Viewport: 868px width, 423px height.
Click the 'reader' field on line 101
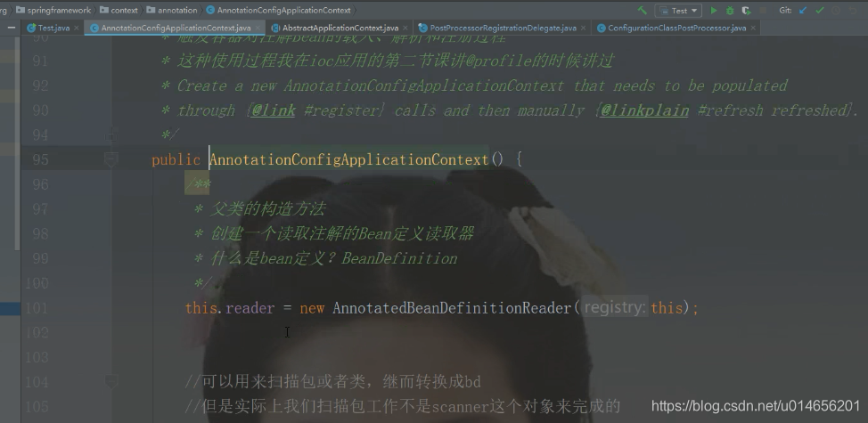(x=250, y=308)
